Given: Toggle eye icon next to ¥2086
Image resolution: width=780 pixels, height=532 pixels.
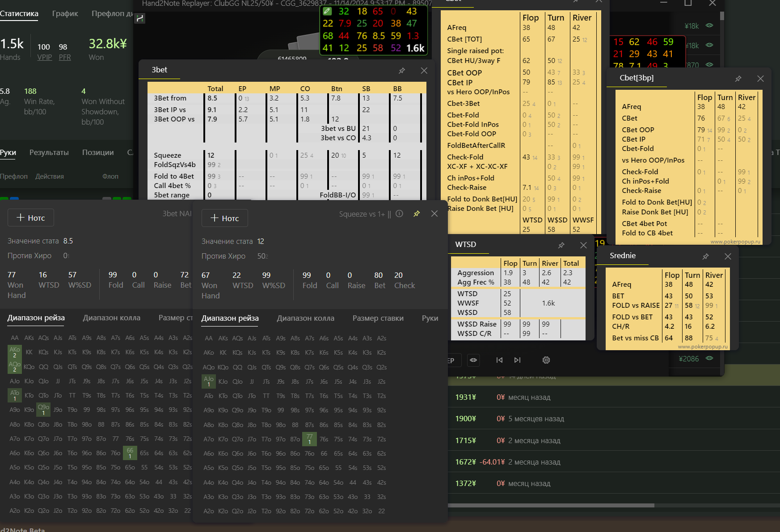Looking at the screenshot, I should pos(709,358).
